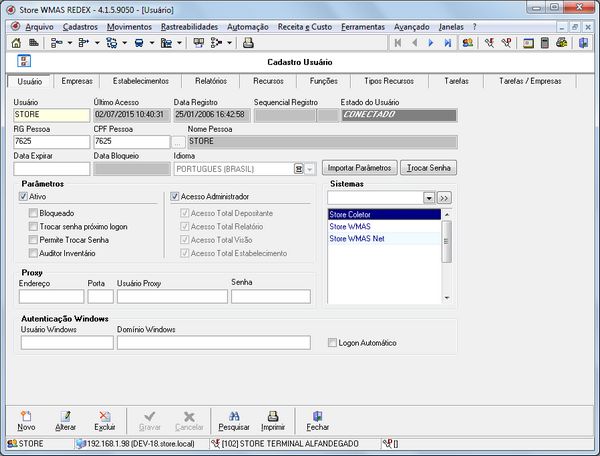Click the building icon next to home
The height and width of the screenshot is (456, 600).
[34, 43]
